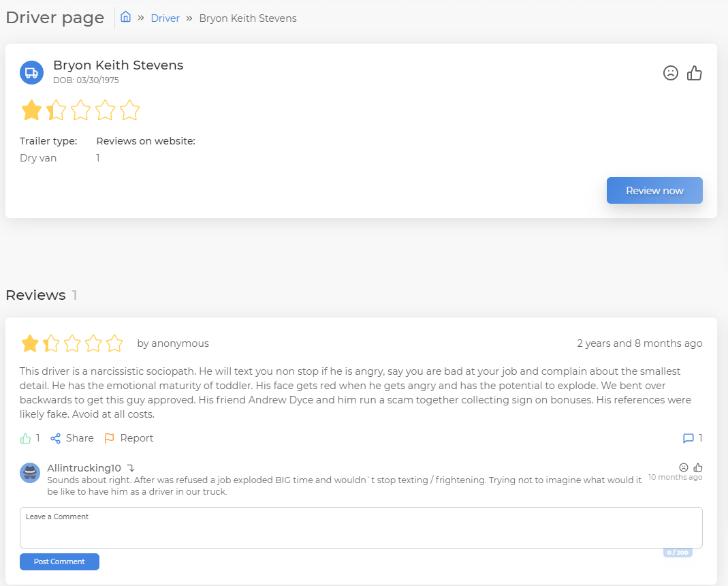Open the Driver breadcrumb link
Image resolution: width=728 pixels, height=586 pixels.
point(165,18)
